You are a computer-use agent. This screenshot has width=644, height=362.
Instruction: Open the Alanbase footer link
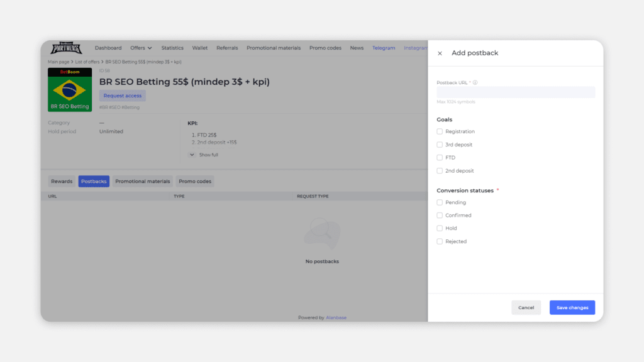[336, 317]
